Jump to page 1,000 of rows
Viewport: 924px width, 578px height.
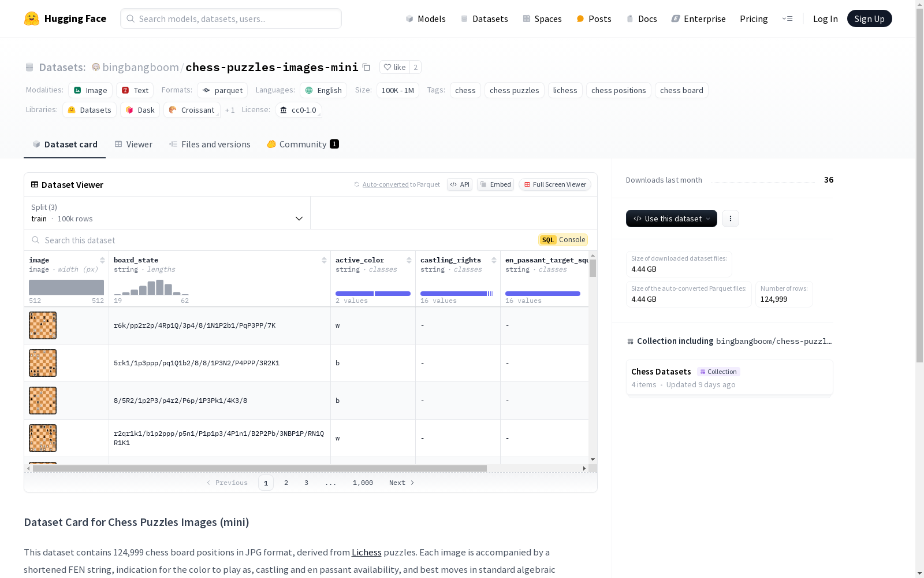(x=363, y=483)
